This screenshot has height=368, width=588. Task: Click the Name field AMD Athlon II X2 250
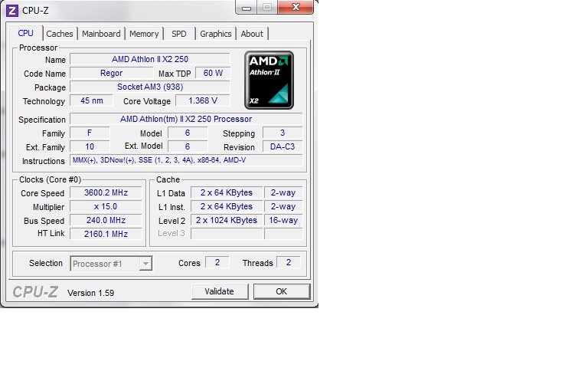pos(150,59)
